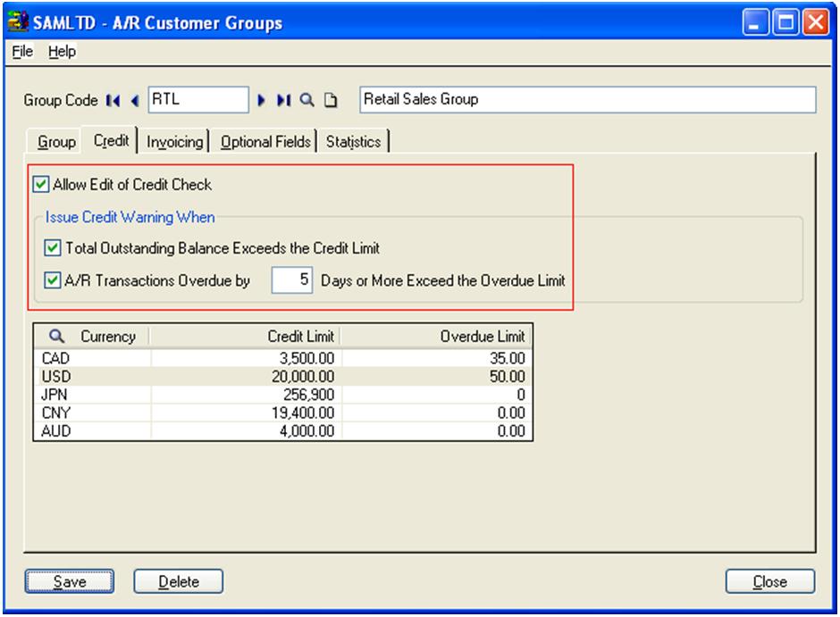Open the File menu
This screenshot has width=840, height=617.
click(x=23, y=52)
